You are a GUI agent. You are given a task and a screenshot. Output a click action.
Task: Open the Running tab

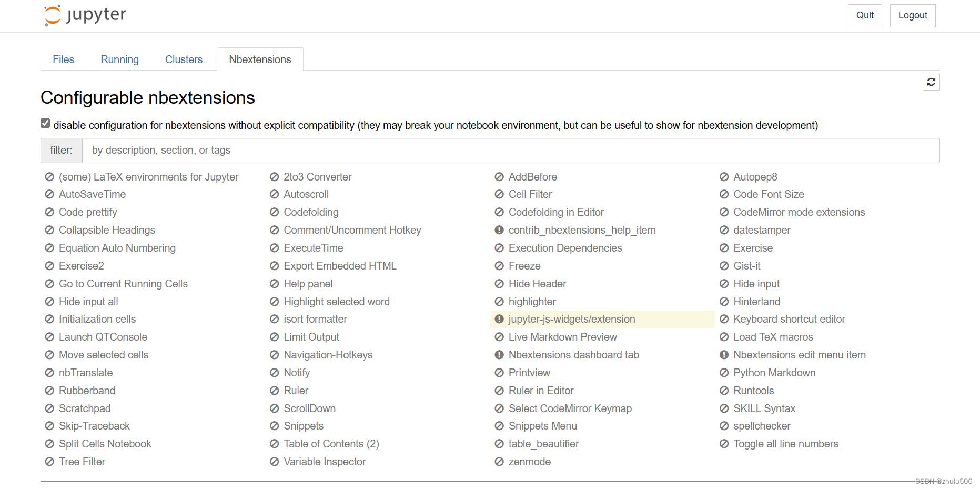click(119, 59)
